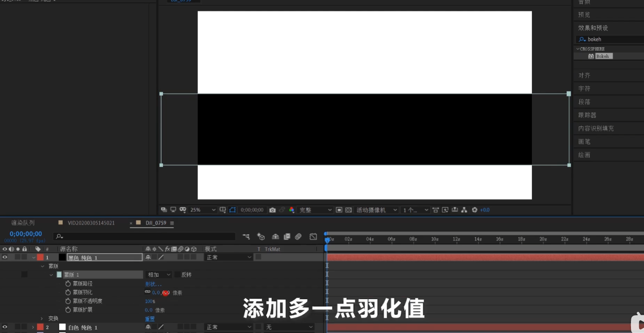
Task: Click the 100% mask opacity value
Action: tap(150, 301)
